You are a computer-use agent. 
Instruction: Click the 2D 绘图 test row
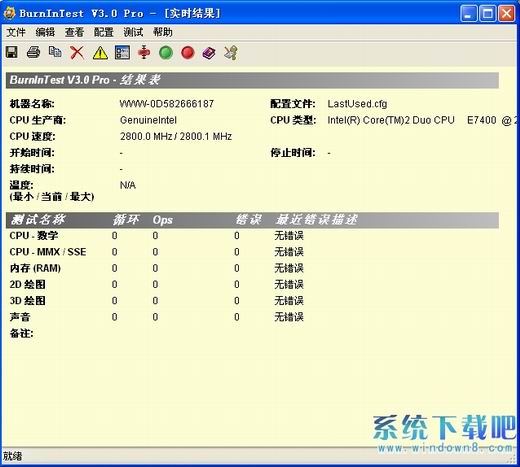point(252,285)
